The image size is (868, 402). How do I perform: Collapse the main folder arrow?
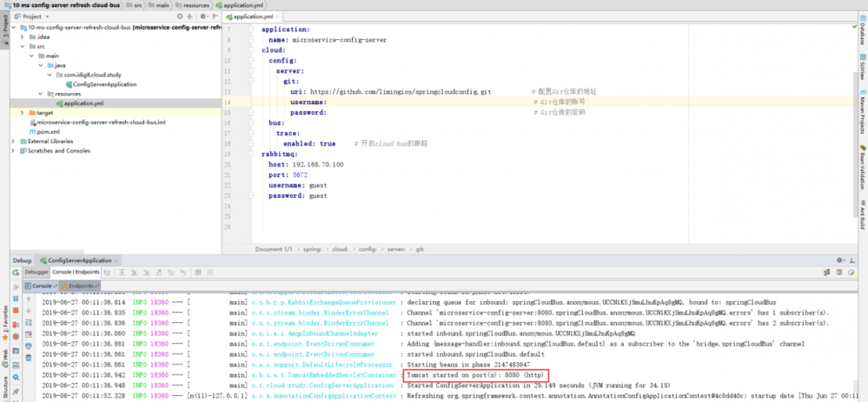point(31,56)
